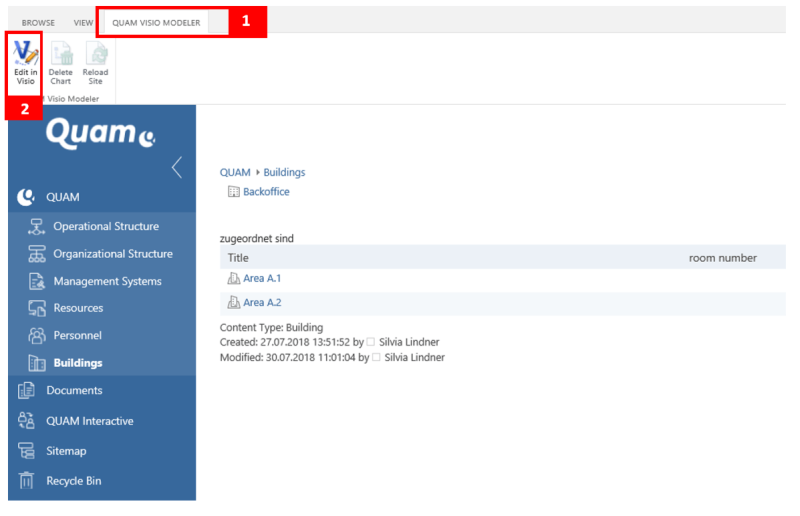Open the Area A.2 link
This screenshot has height=516, width=800.
click(263, 302)
